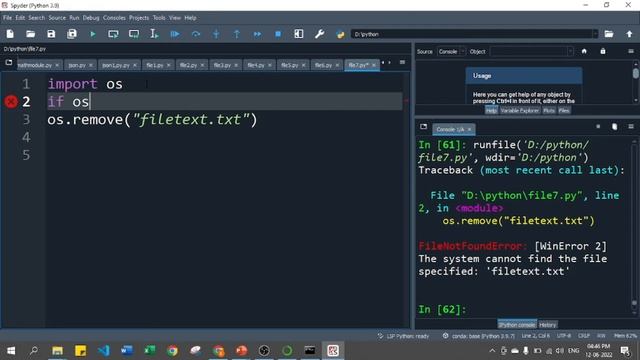Browse console tabs with the tabs icon

click(424, 127)
